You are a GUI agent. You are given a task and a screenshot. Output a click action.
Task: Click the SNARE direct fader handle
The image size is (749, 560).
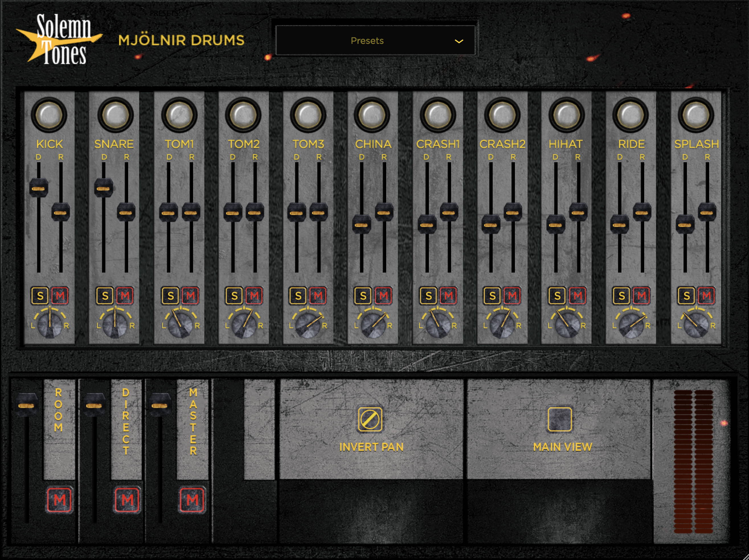point(104,188)
